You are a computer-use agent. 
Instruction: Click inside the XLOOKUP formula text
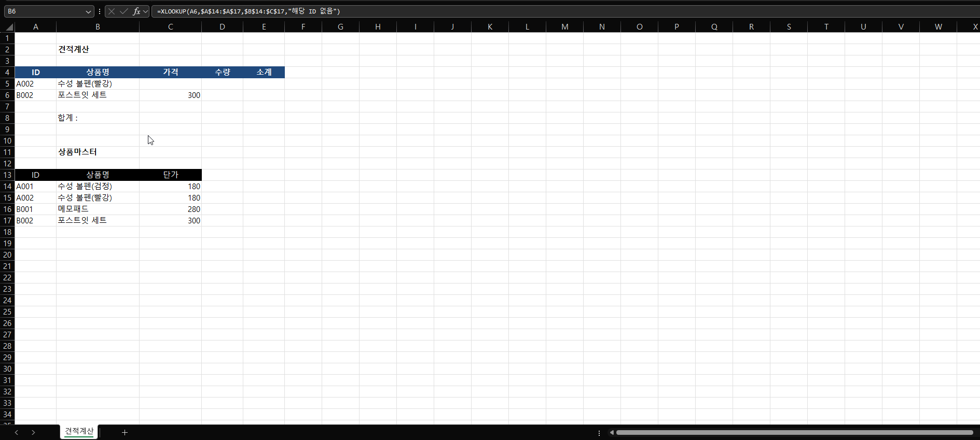coord(249,11)
